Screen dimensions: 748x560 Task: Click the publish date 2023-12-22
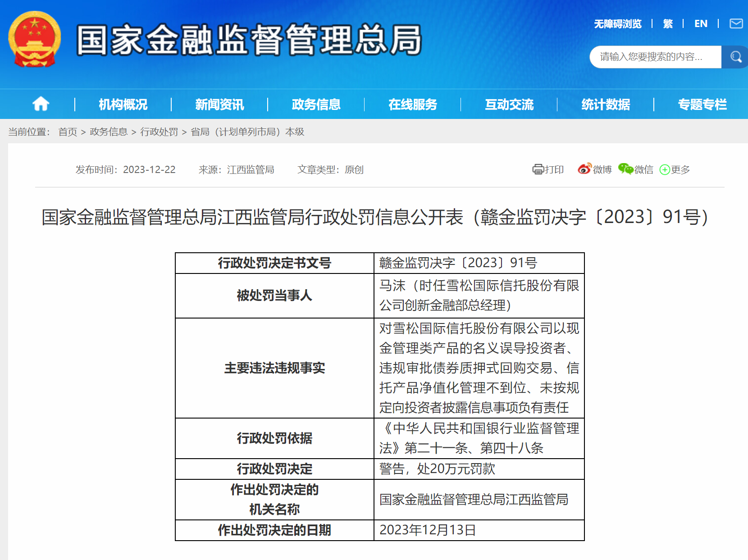149,169
